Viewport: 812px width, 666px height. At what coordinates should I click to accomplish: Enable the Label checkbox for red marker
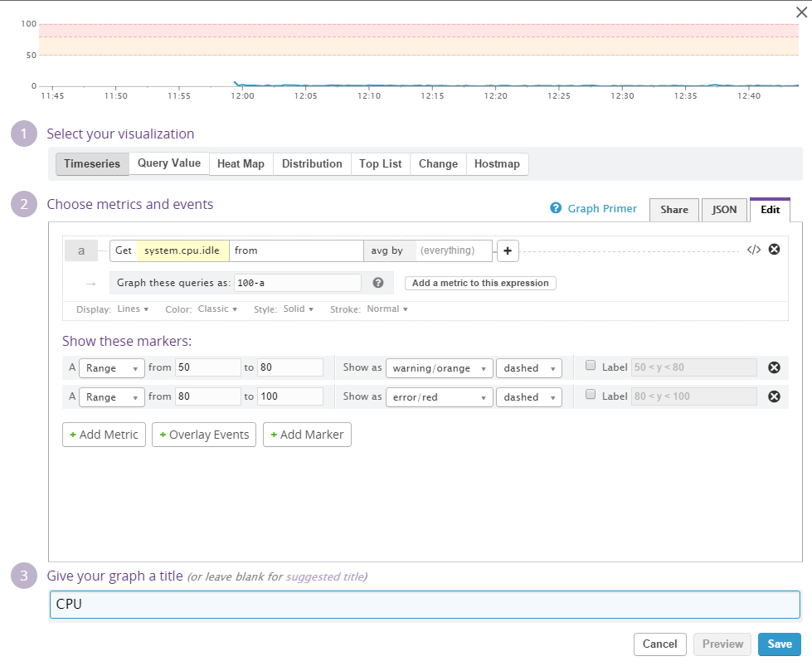(591, 395)
